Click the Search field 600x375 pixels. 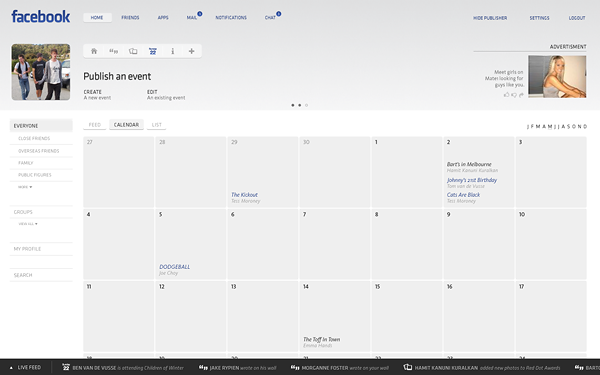coord(41,275)
